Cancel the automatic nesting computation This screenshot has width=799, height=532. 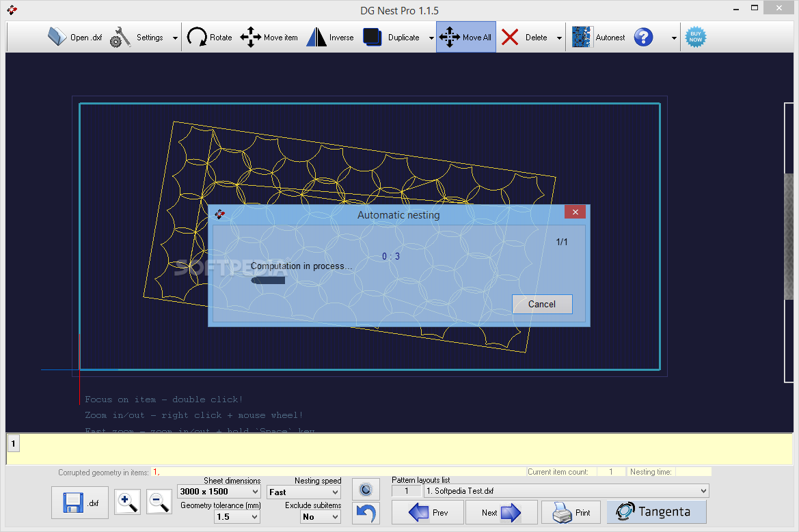coord(542,304)
